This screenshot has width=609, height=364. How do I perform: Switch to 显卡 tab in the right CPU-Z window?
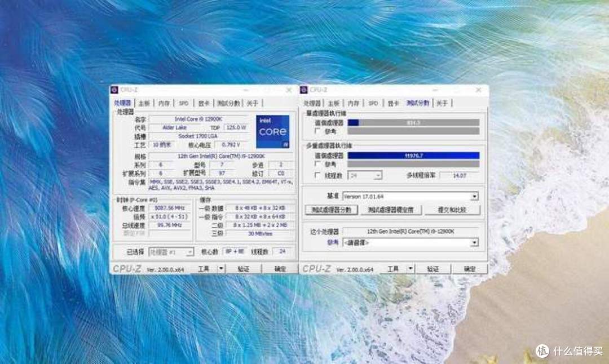click(x=393, y=103)
